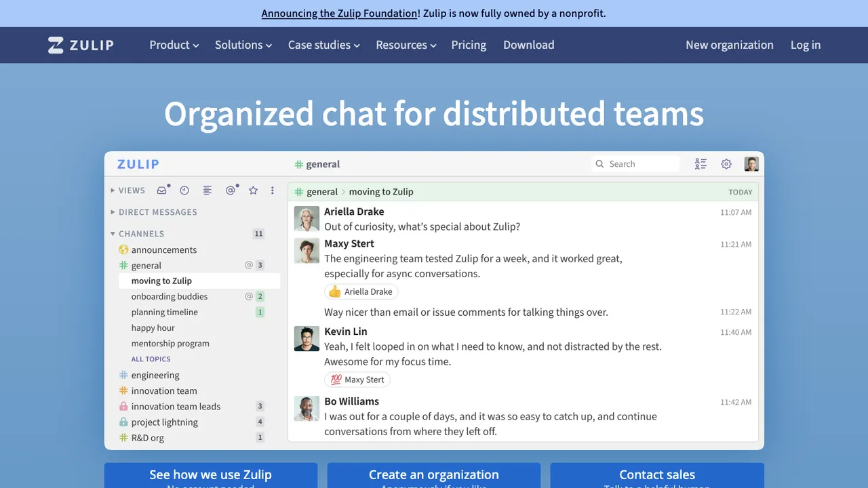Click the lock icon for innovation team leads

click(x=123, y=407)
